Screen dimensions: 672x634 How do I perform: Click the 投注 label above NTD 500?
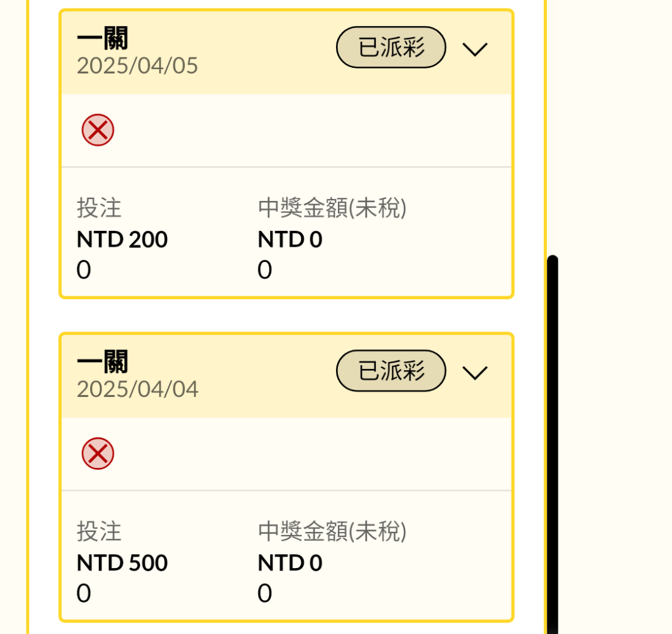click(99, 531)
